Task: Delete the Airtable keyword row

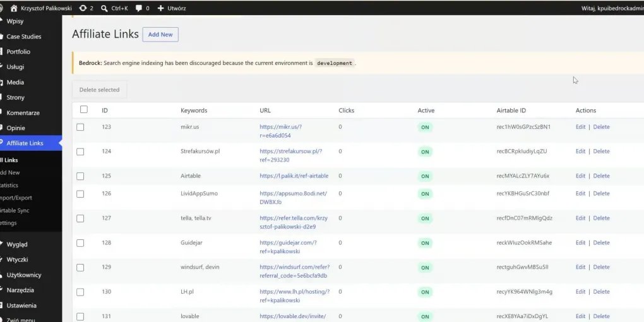Action: (601, 176)
